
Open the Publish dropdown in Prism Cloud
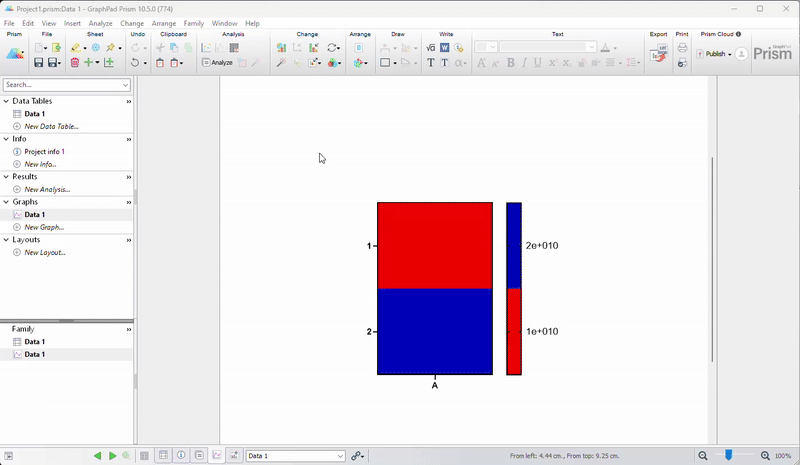click(x=718, y=54)
